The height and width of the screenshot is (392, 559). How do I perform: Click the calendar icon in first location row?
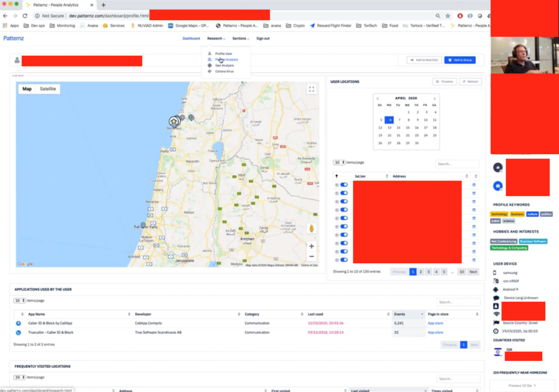point(474,185)
